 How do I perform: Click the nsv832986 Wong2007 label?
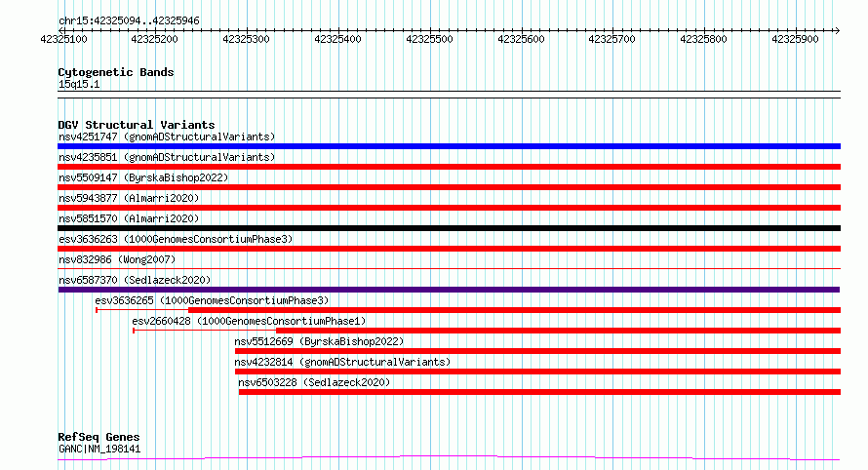point(117,259)
